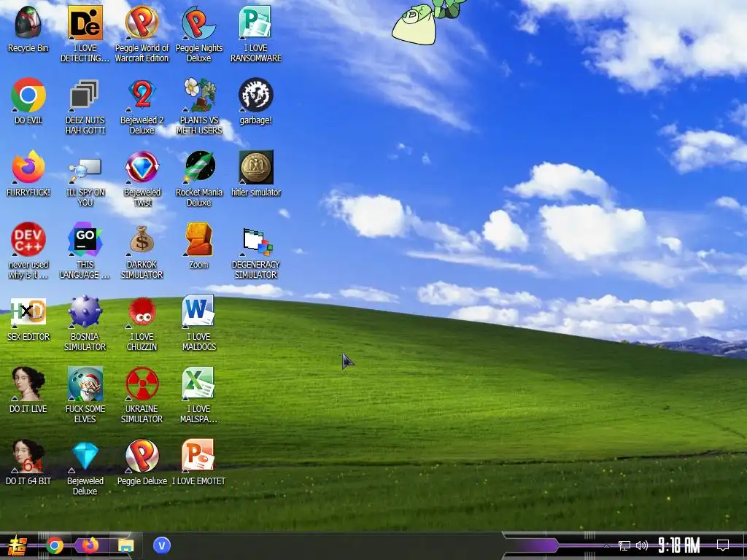Expand the hidden system tray icons chevron
Viewport: 747px width, 560px height.
coord(606,545)
